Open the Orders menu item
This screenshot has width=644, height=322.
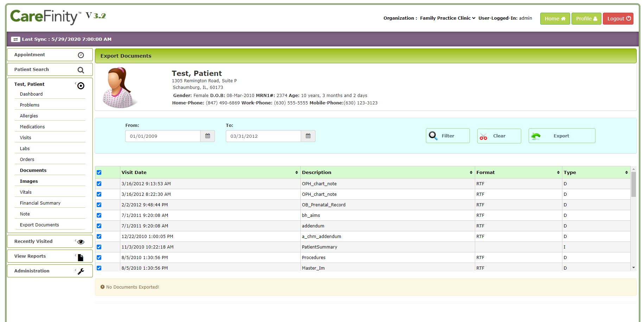pyautogui.click(x=27, y=160)
